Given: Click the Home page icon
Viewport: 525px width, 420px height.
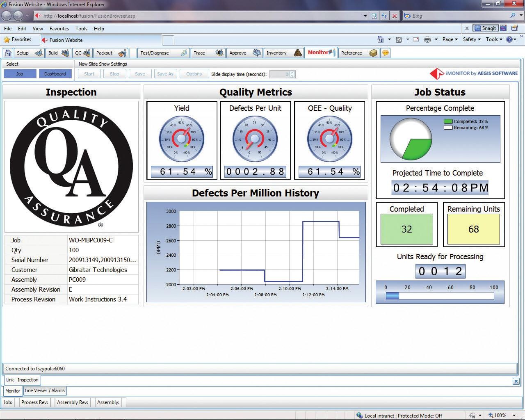Looking at the screenshot, I should 381,39.
